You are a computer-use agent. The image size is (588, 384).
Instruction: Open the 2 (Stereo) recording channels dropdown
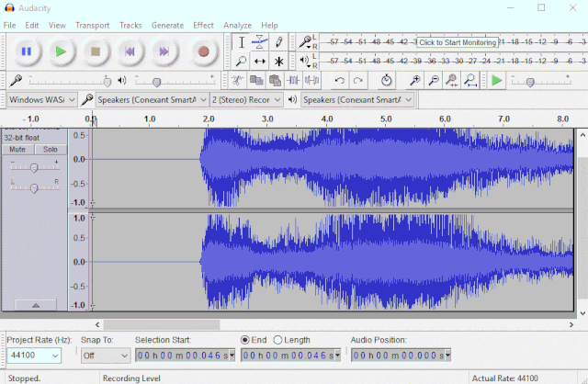pyautogui.click(x=246, y=100)
